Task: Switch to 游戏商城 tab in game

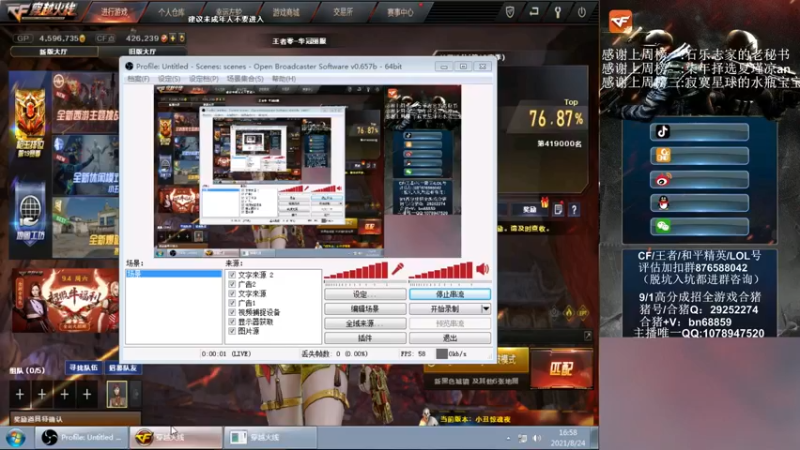Action: click(286, 12)
